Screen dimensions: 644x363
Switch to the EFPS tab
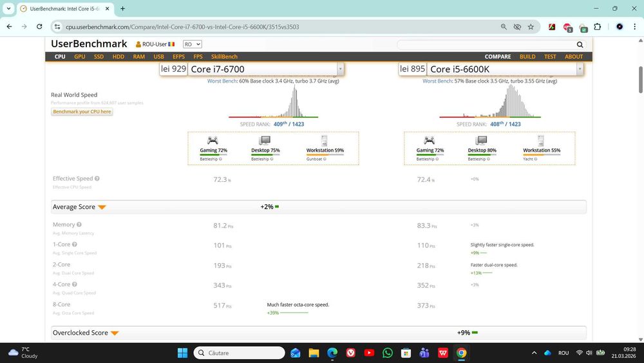(178, 57)
